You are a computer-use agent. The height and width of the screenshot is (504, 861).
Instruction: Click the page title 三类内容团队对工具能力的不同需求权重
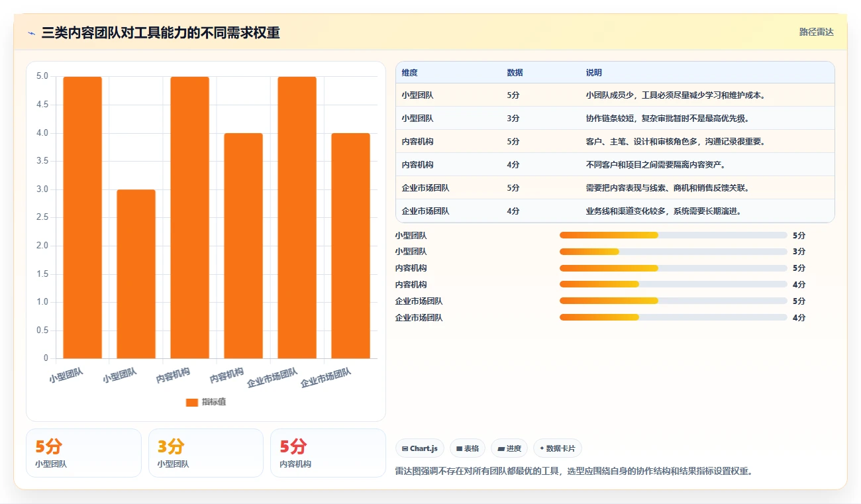click(160, 32)
